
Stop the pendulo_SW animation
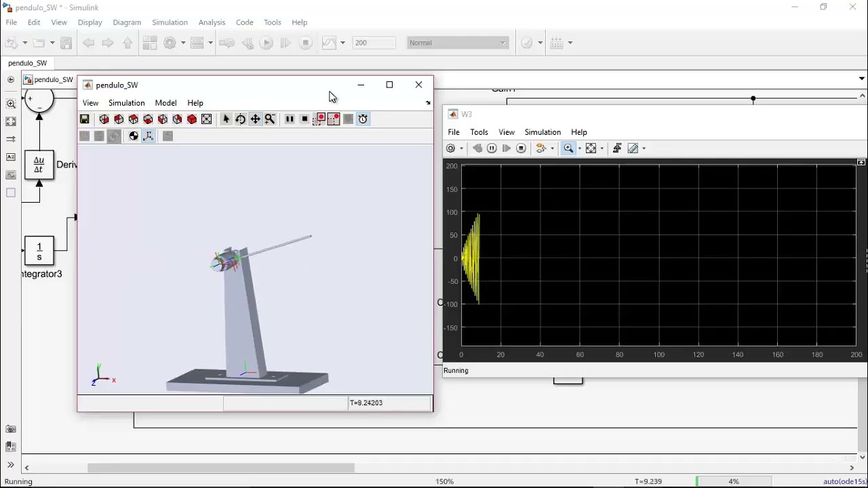pos(304,119)
